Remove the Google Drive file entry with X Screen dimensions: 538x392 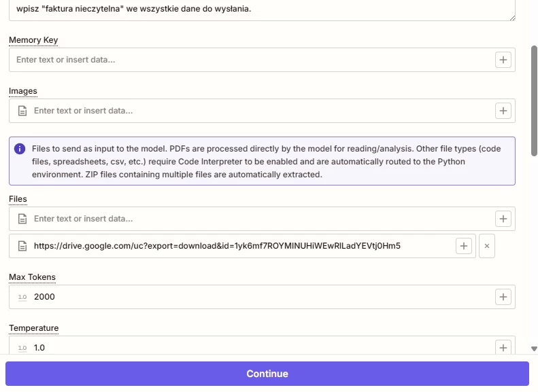click(x=486, y=246)
